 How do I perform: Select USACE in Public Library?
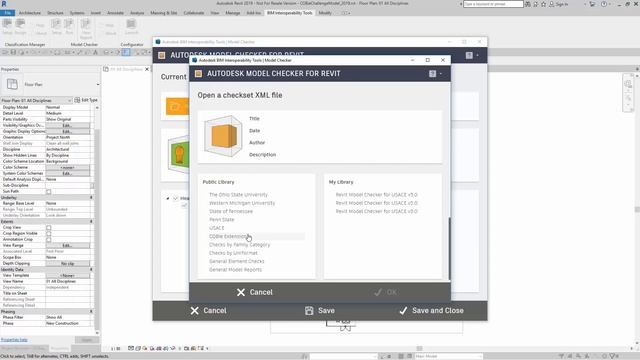(217, 228)
